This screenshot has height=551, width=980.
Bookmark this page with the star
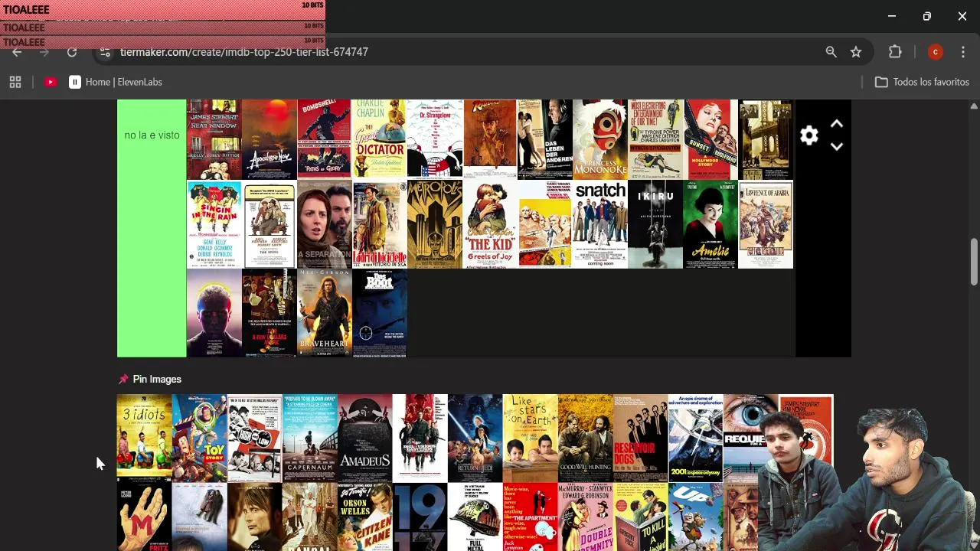click(856, 52)
